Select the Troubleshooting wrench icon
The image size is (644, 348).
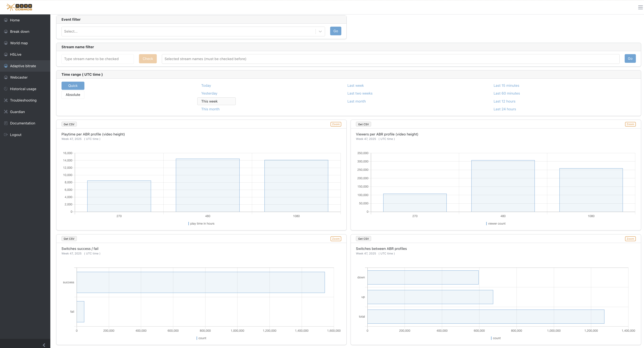click(x=6, y=100)
